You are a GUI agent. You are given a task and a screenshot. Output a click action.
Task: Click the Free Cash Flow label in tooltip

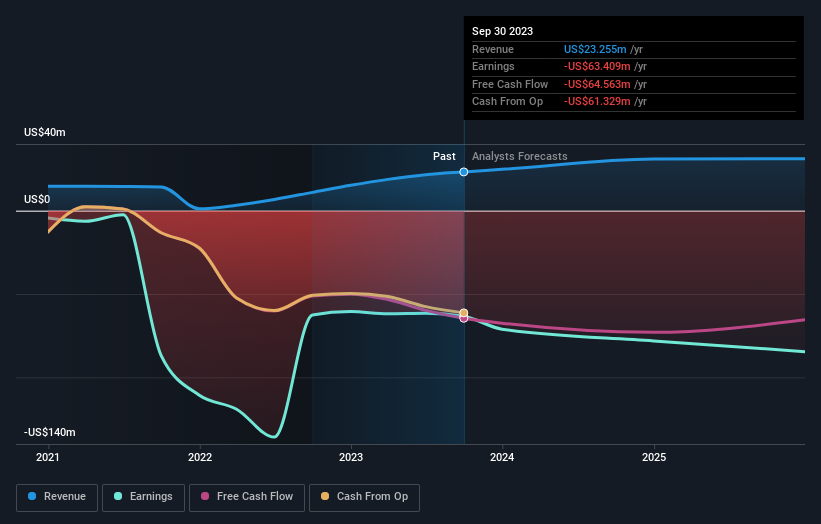pos(510,84)
